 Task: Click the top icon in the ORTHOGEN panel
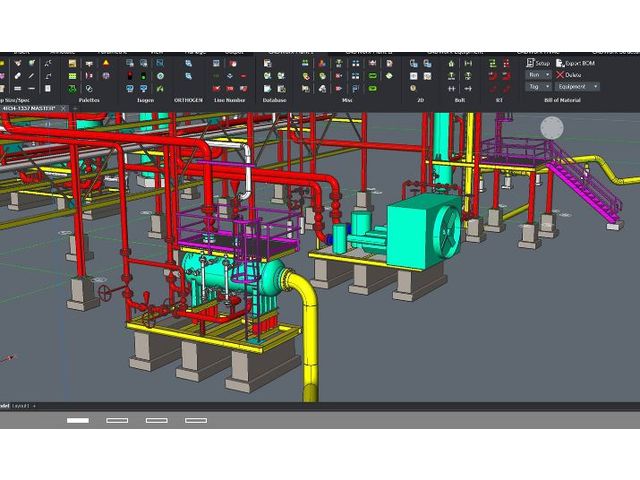coord(188,63)
